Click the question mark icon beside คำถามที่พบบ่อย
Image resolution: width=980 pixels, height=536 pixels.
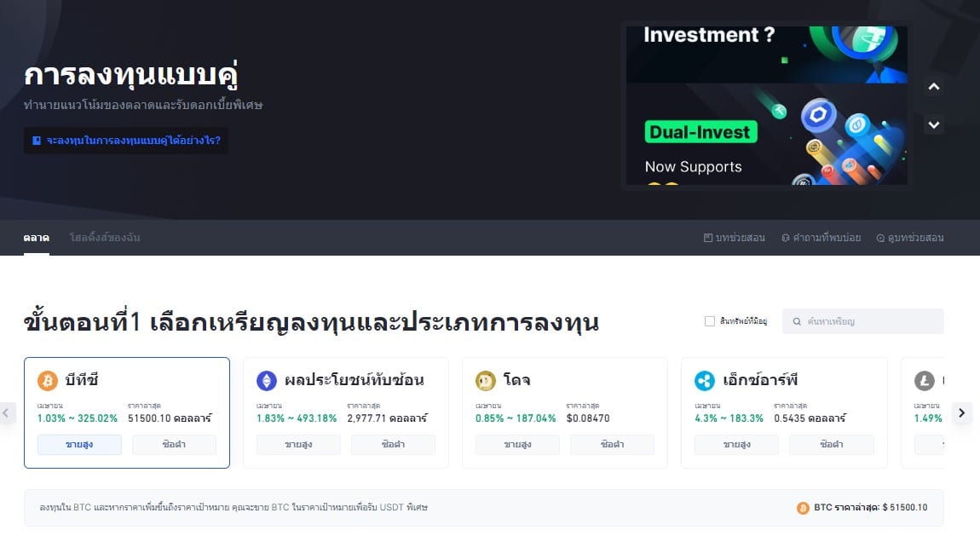click(x=785, y=238)
